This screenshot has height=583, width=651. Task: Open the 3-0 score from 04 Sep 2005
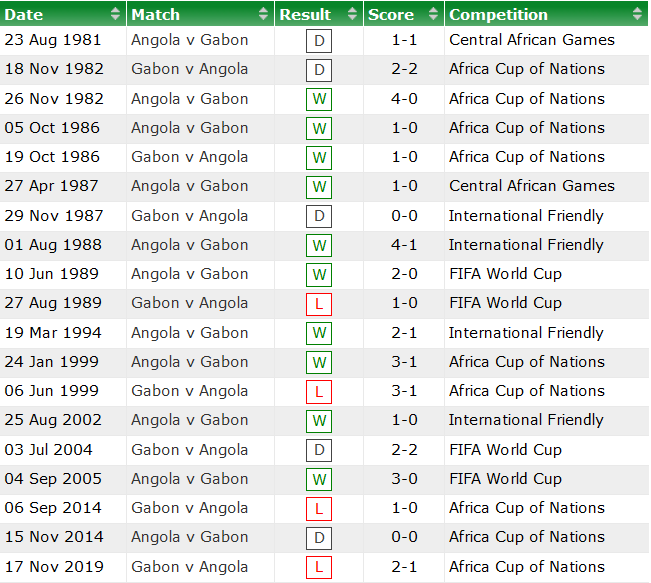(x=404, y=479)
